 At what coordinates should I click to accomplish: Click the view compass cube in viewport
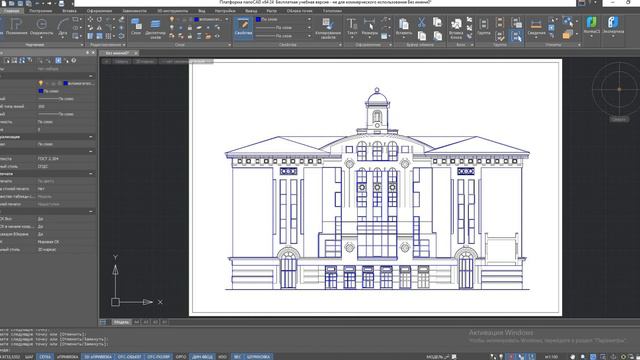pyautogui.click(x=619, y=89)
